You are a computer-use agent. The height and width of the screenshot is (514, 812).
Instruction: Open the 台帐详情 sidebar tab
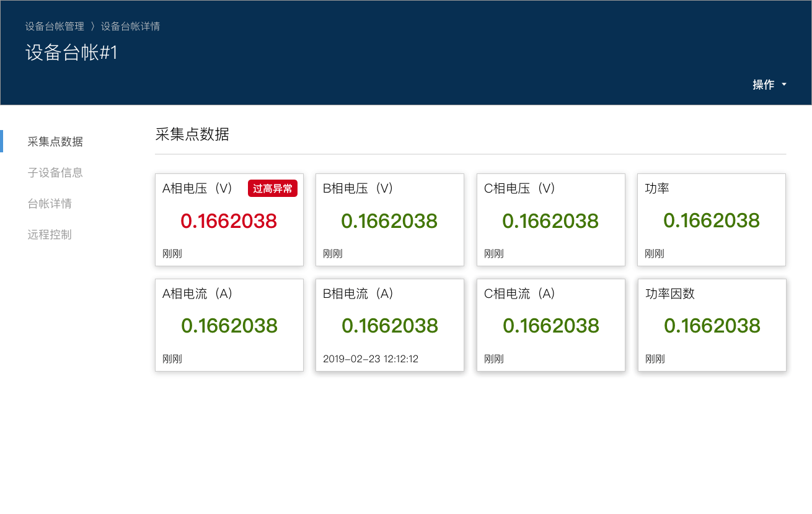(50, 204)
